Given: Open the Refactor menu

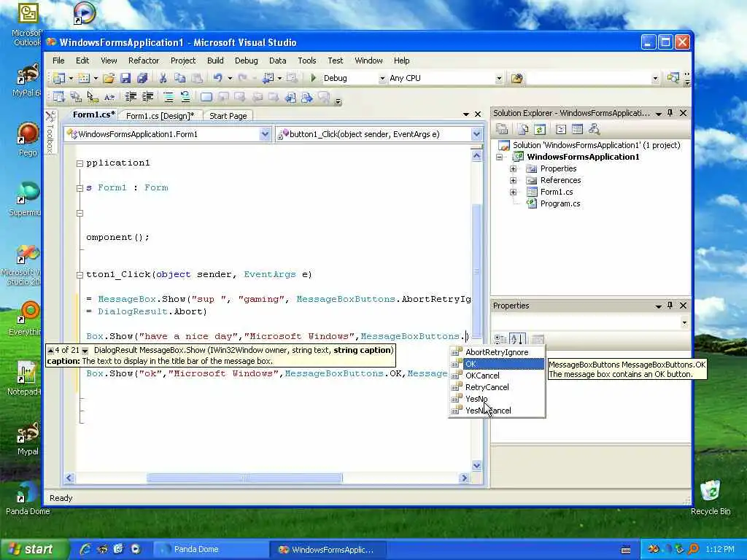Looking at the screenshot, I should point(144,61).
